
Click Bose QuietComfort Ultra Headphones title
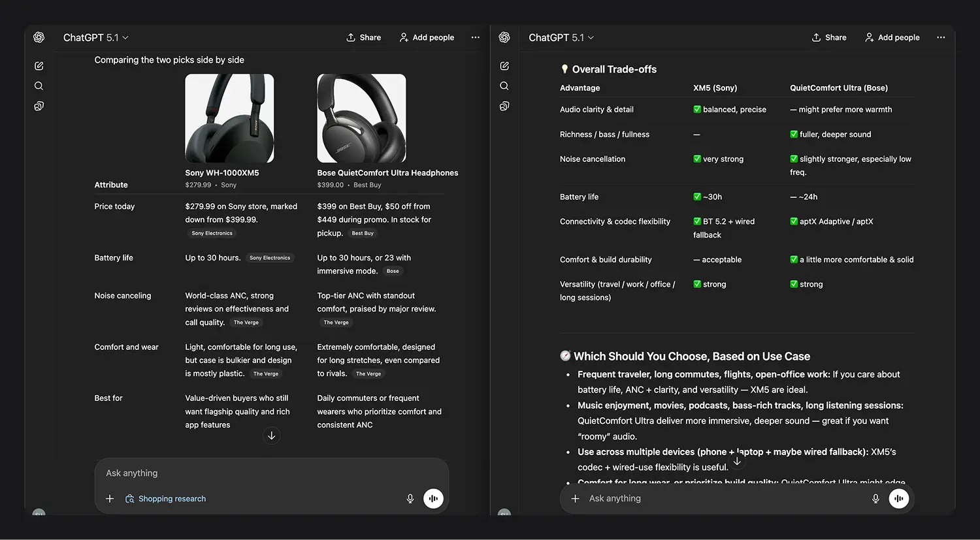(x=387, y=173)
